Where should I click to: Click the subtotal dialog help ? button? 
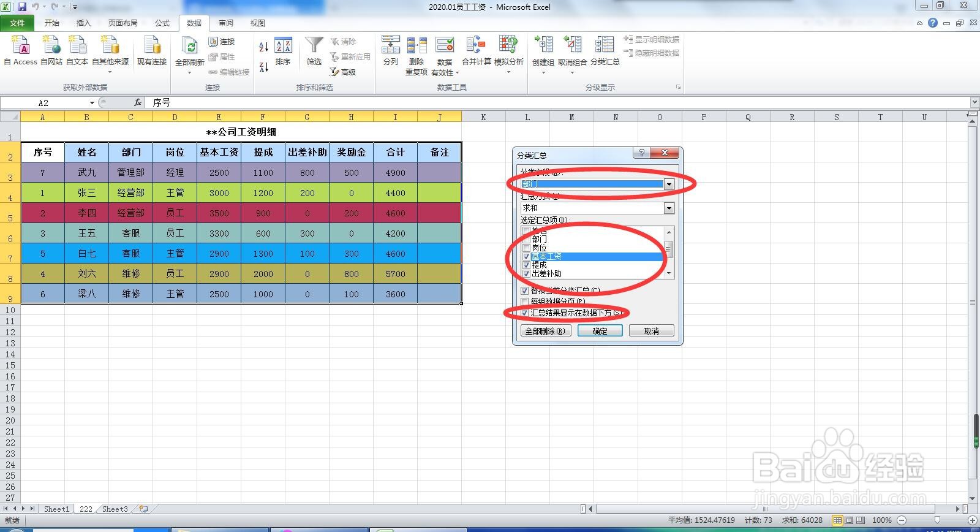pyautogui.click(x=641, y=153)
